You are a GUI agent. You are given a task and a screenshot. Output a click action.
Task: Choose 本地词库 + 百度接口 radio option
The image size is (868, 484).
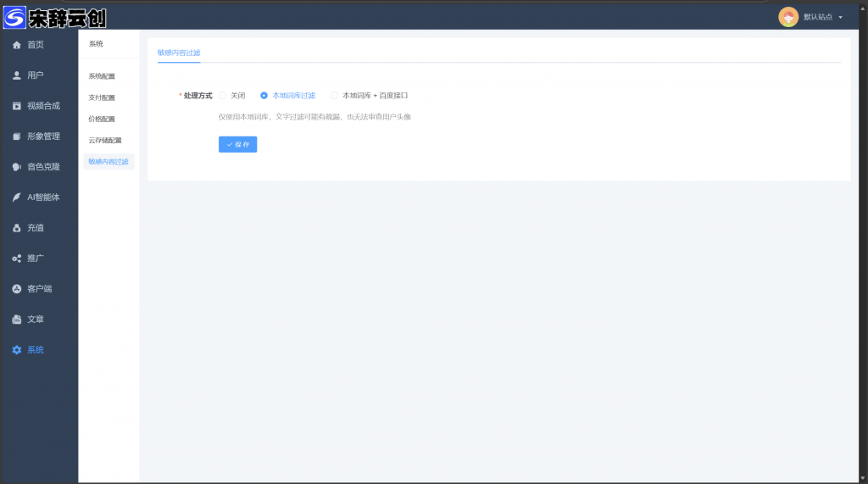[335, 96]
